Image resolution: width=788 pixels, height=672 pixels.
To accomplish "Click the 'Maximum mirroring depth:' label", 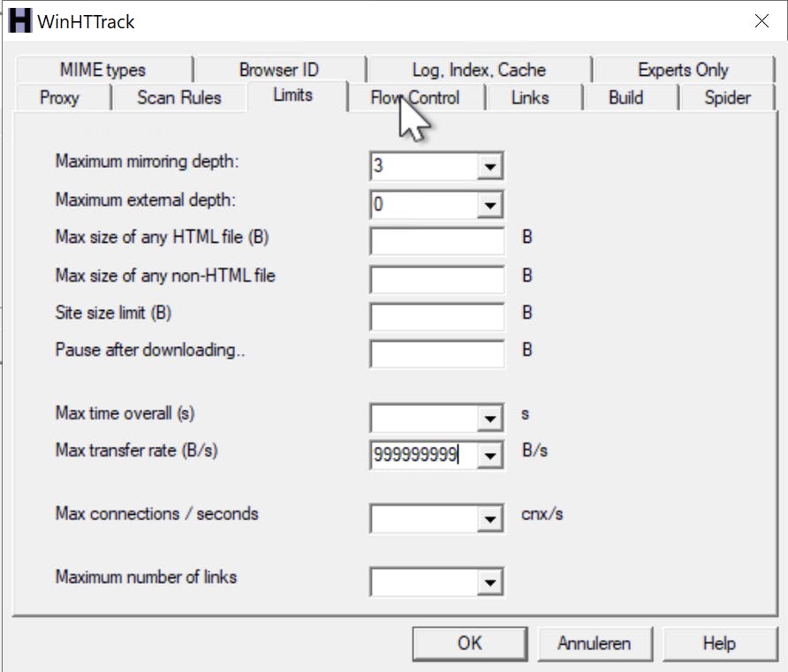I will pyautogui.click(x=147, y=162).
